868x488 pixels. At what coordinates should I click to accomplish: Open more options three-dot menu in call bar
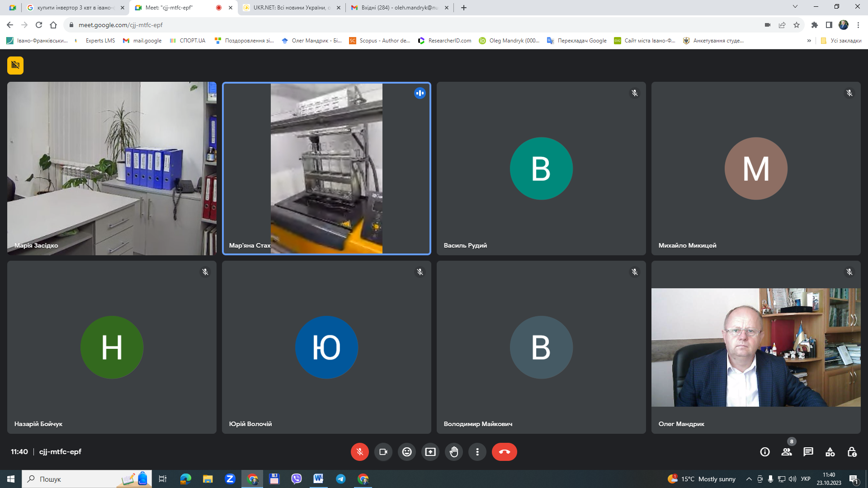click(477, 452)
